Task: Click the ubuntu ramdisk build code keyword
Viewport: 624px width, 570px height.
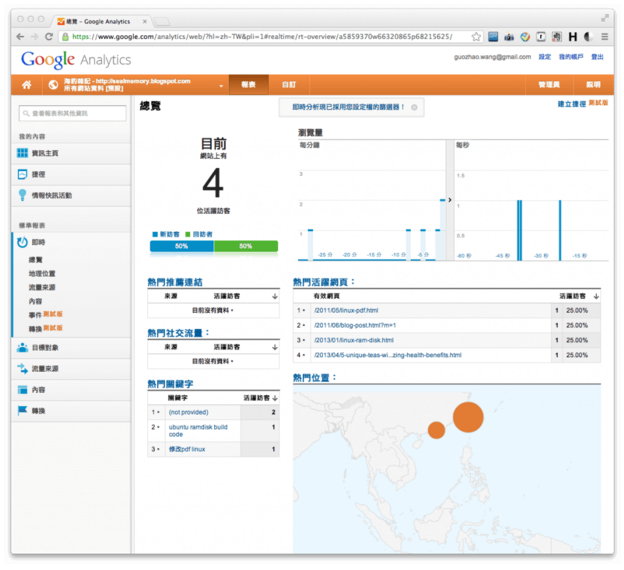Action: coord(198,430)
